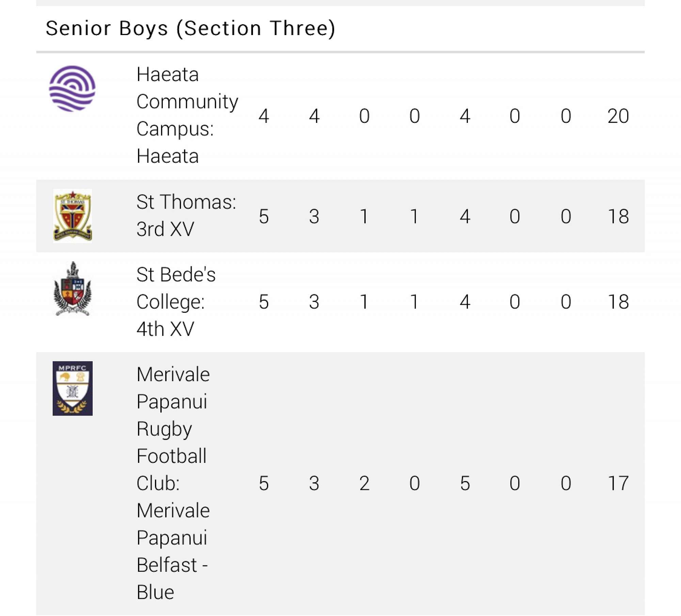Open Haeata Community Campus team name
The width and height of the screenshot is (681, 616).
coord(187,115)
